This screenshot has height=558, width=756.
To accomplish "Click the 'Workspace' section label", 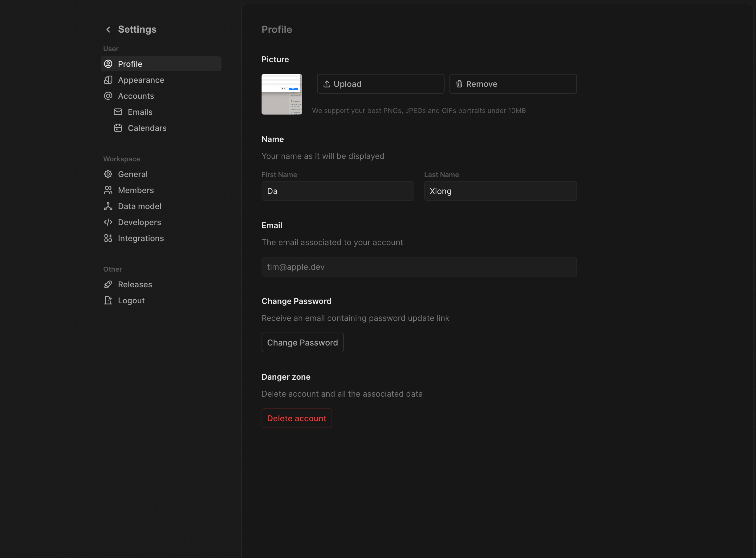I will (x=122, y=159).
